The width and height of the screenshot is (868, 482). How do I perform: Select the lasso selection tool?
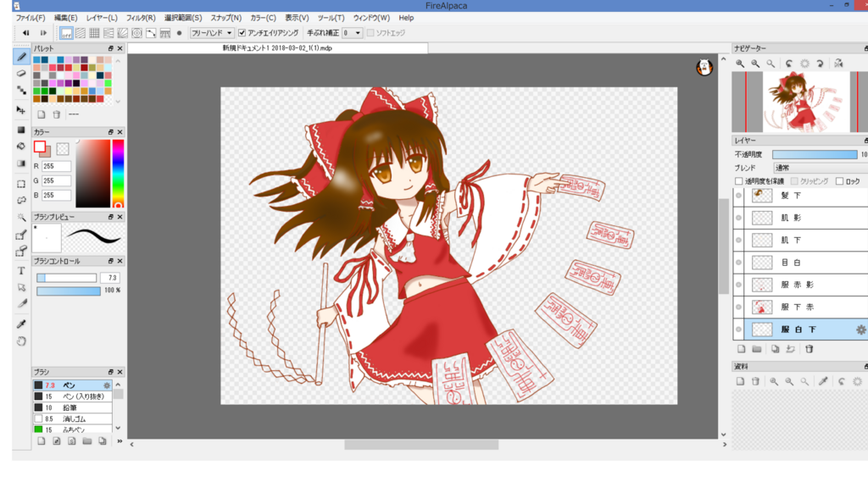[21, 200]
